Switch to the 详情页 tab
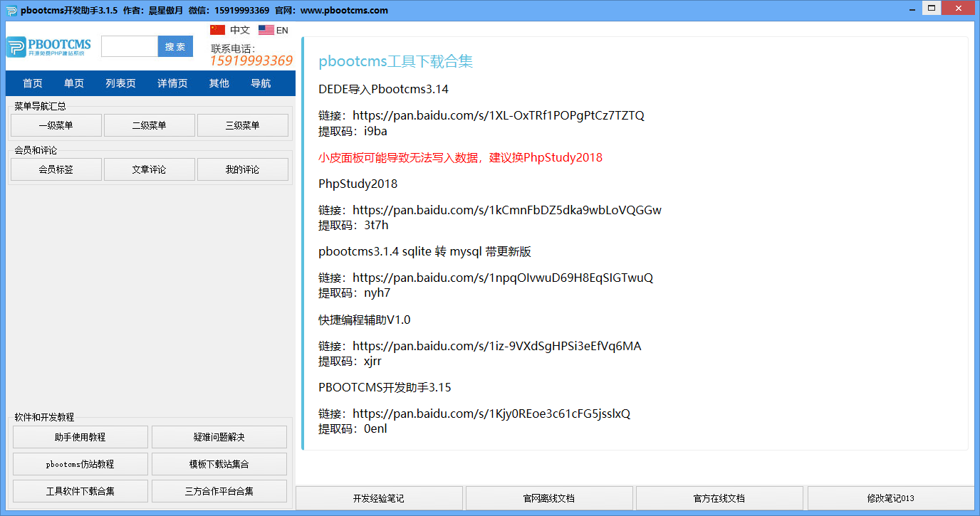980x516 pixels. pyautogui.click(x=172, y=83)
